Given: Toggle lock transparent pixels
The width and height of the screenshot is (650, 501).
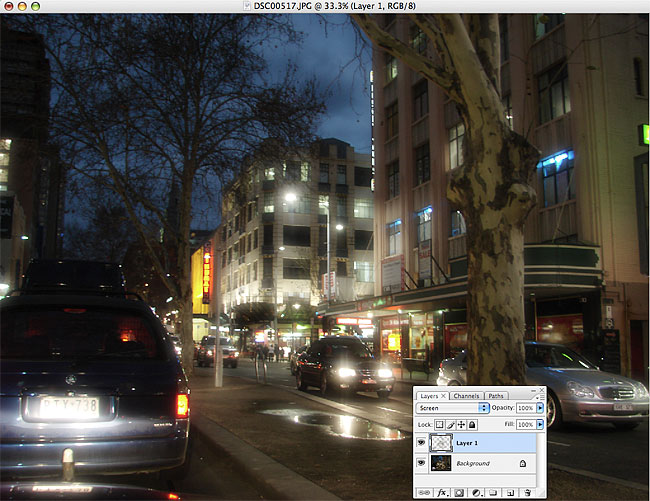Looking at the screenshot, I should 439,424.
